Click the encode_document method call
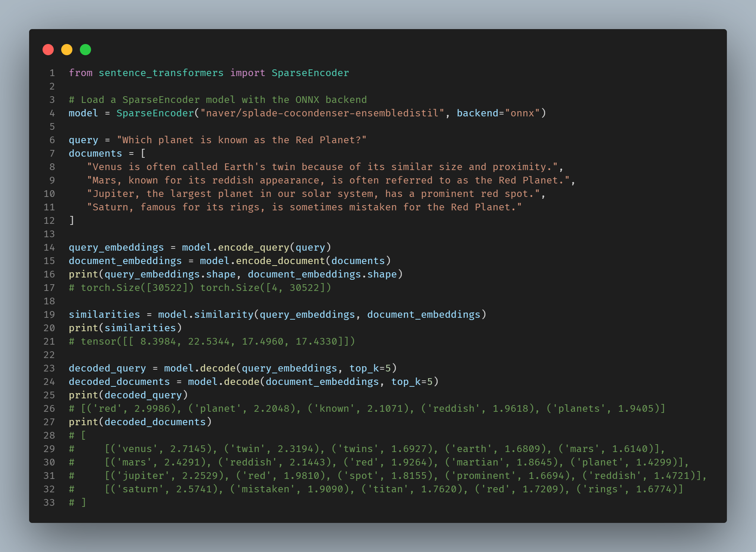756x552 pixels. pos(280,261)
